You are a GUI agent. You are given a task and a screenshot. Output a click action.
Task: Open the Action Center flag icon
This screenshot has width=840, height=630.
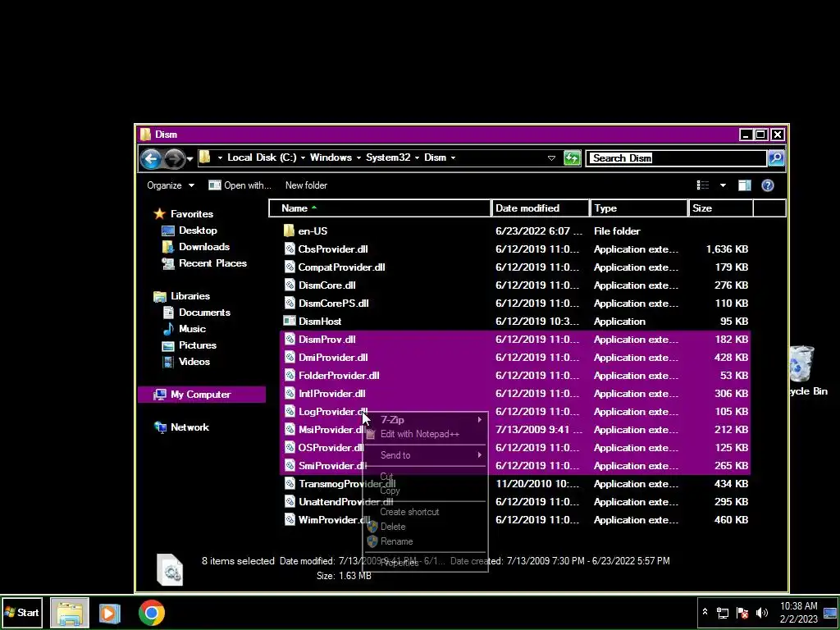pos(742,612)
